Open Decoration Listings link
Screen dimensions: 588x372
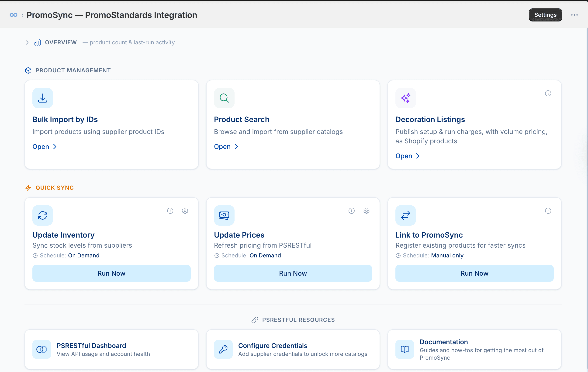pyautogui.click(x=408, y=156)
